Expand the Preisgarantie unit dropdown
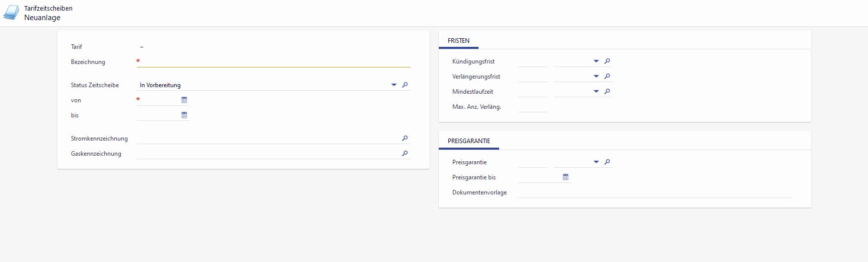868x262 pixels. point(596,162)
